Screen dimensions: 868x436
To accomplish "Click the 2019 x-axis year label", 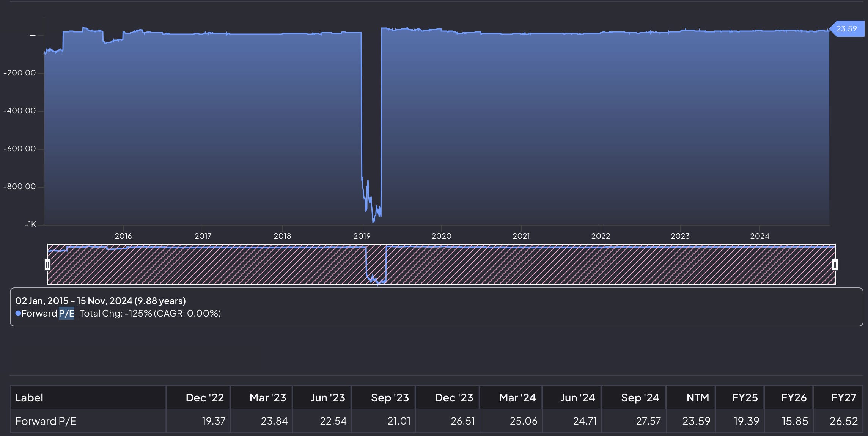I will click(362, 236).
